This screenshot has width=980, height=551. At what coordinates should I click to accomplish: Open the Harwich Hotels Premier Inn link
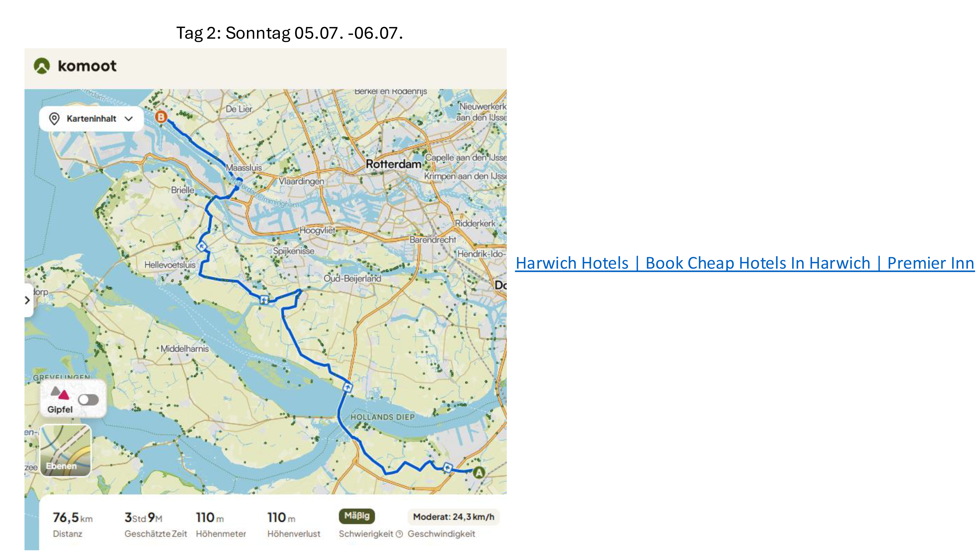(745, 263)
